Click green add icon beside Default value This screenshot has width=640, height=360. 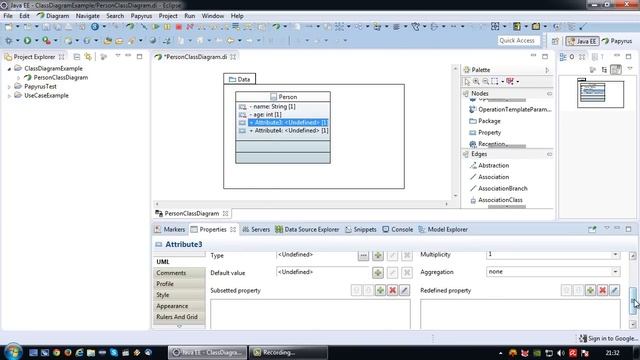(378, 273)
